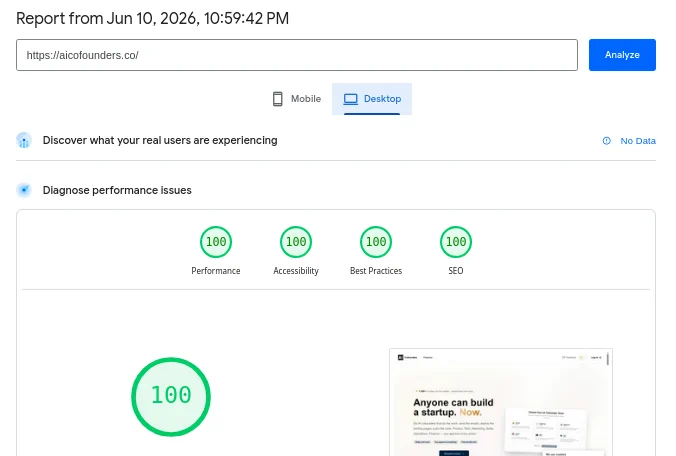676x456 pixels.
Task: Open the page screenshot thumbnail
Action: [501, 402]
